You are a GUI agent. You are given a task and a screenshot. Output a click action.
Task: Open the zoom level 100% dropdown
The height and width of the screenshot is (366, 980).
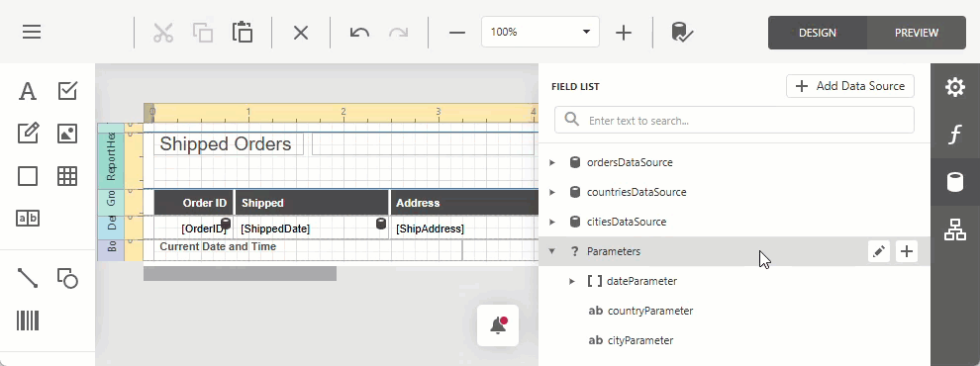(540, 32)
